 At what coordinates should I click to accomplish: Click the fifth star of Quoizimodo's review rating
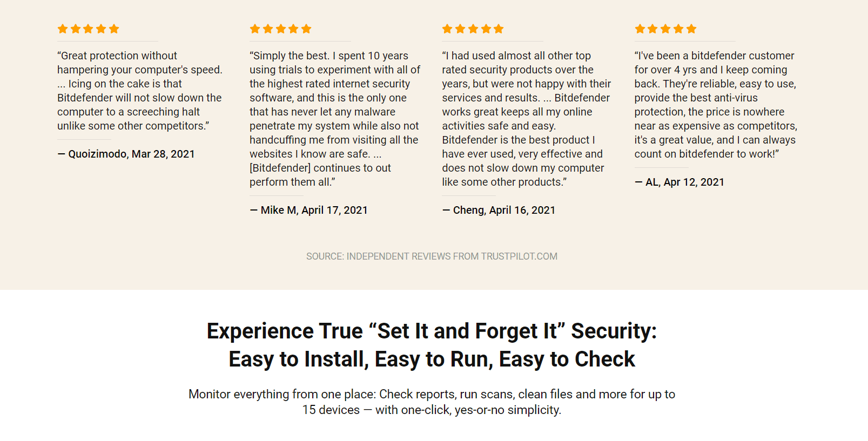[114, 29]
